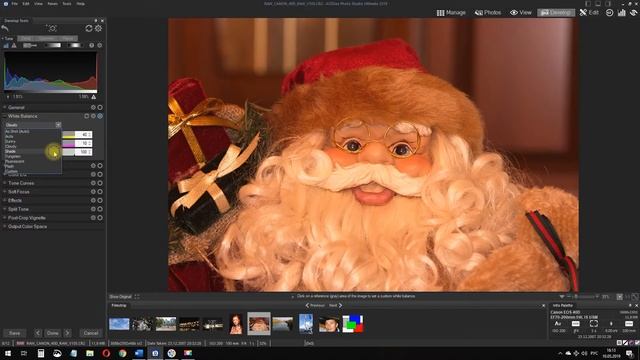
Task: Open Develop Tools settings gear
Action: pyautogui.click(x=99, y=28)
